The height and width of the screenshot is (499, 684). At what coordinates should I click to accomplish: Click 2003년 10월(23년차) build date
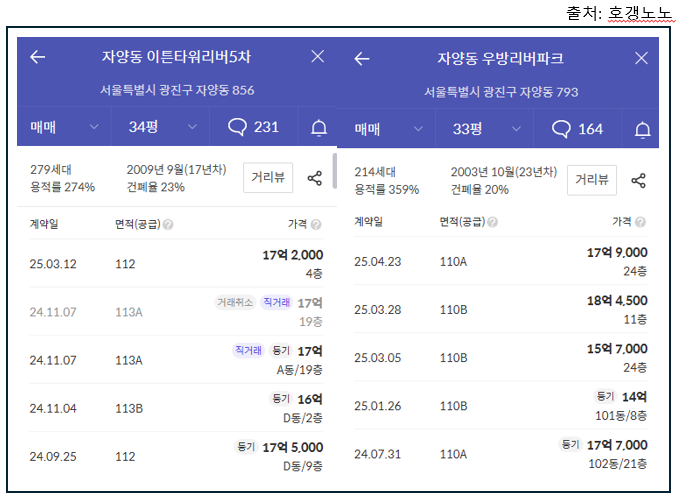(x=504, y=172)
